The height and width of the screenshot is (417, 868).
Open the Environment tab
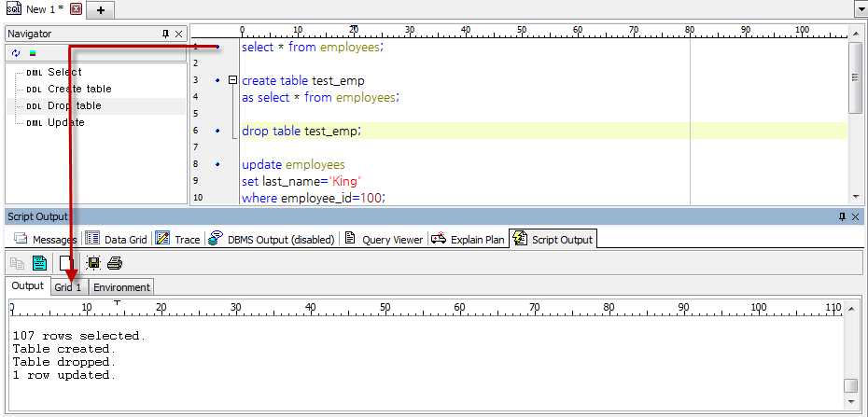coord(121,286)
